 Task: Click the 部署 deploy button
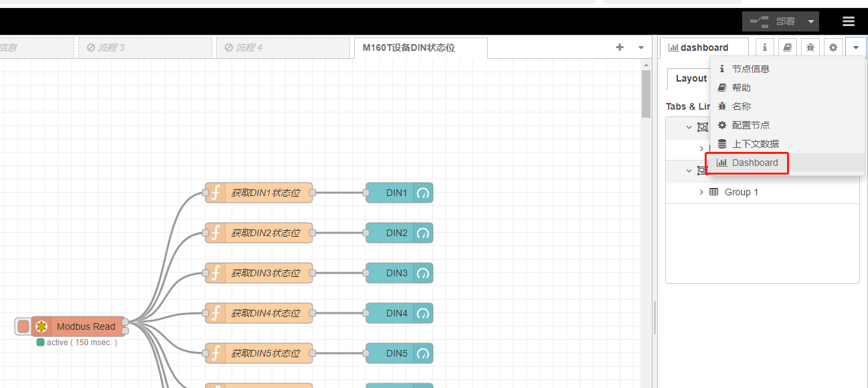pyautogui.click(x=772, y=21)
